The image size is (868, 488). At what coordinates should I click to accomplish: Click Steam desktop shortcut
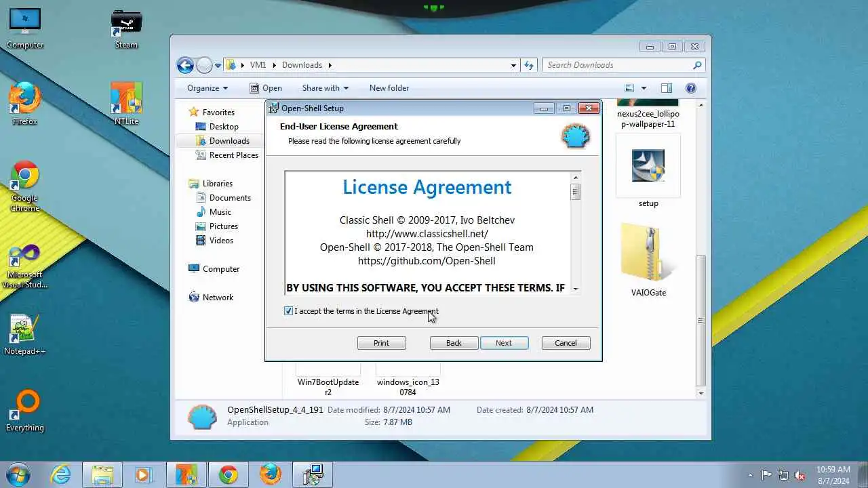coord(126,28)
